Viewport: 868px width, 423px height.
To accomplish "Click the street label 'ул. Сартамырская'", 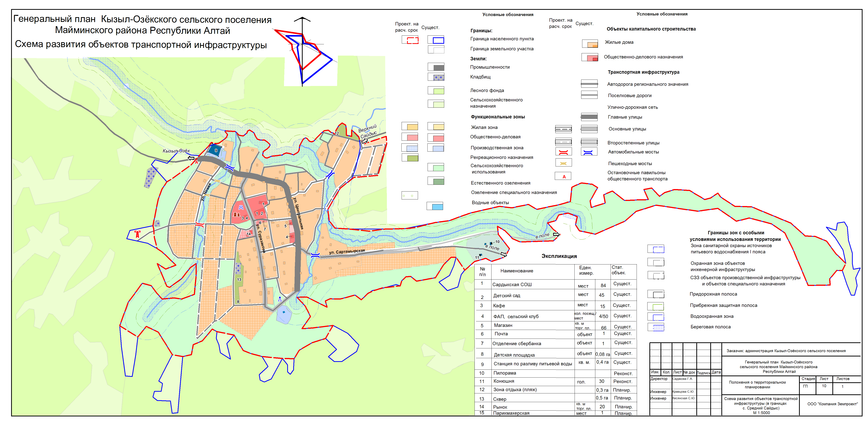I will pos(347,252).
